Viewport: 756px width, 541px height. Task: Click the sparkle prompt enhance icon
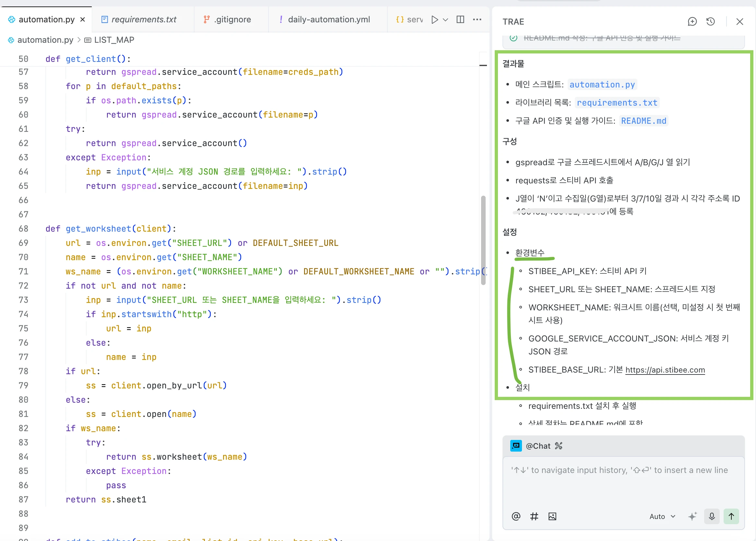point(692,516)
